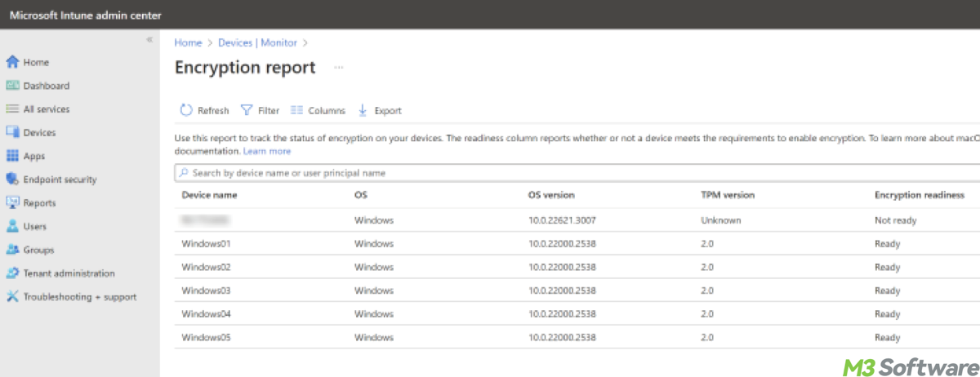
Task: Open Groups label in the sidebar
Action: click(x=38, y=251)
